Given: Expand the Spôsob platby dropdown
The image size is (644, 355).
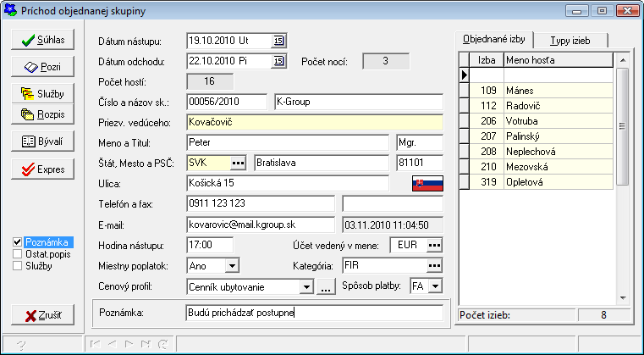Looking at the screenshot, I should pos(435,287).
